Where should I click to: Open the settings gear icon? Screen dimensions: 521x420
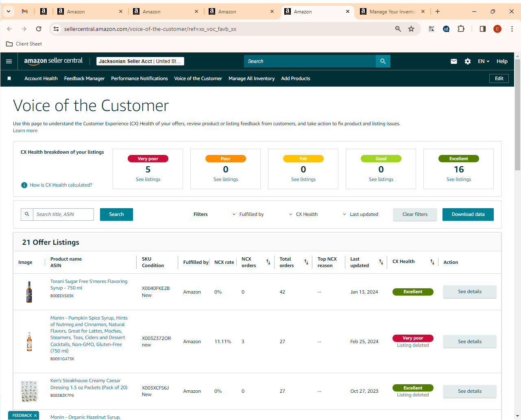click(x=468, y=61)
